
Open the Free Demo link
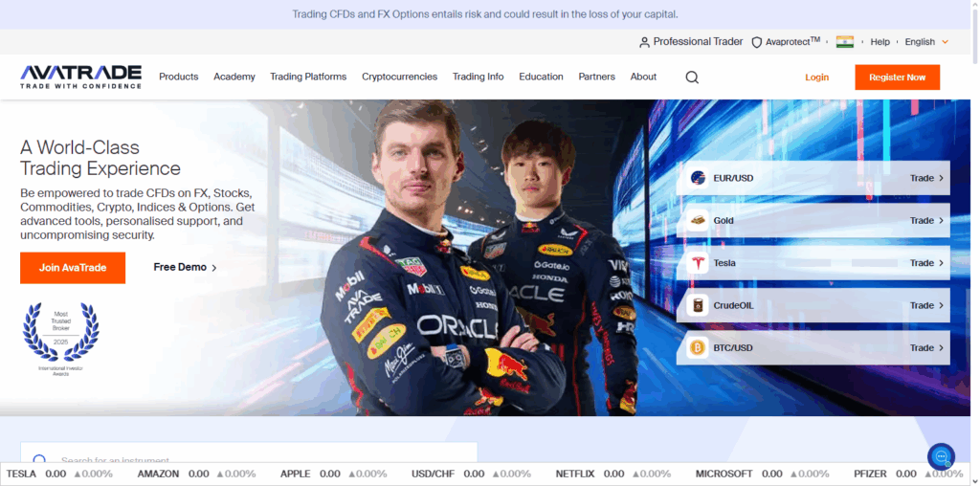pos(185,268)
